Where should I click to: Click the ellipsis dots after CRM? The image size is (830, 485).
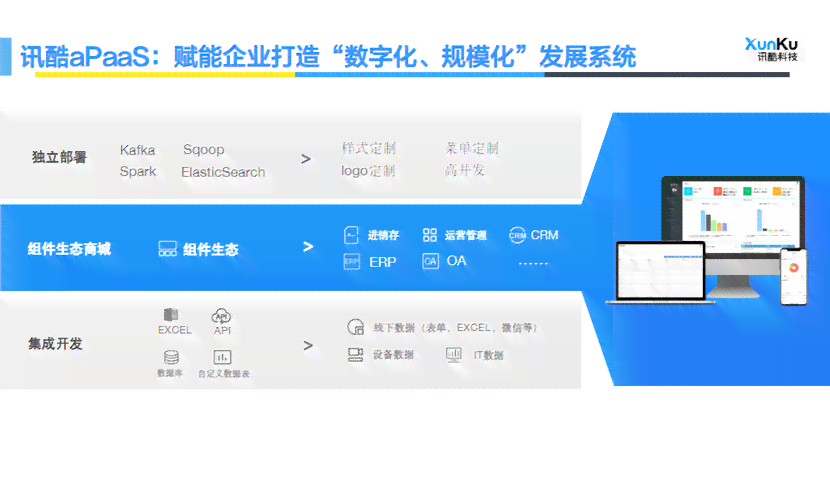534,263
